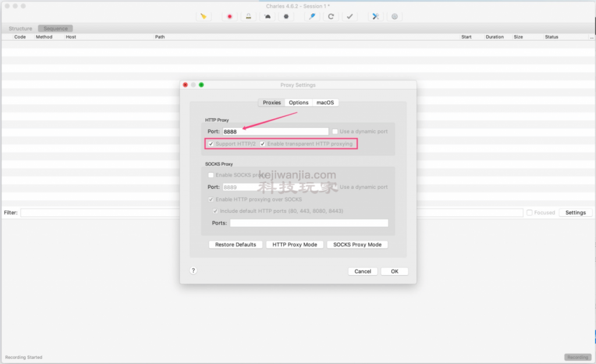596x364 pixels.
Task: Toggle SSL proxying padlock icon
Action: click(x=249, y=16)
